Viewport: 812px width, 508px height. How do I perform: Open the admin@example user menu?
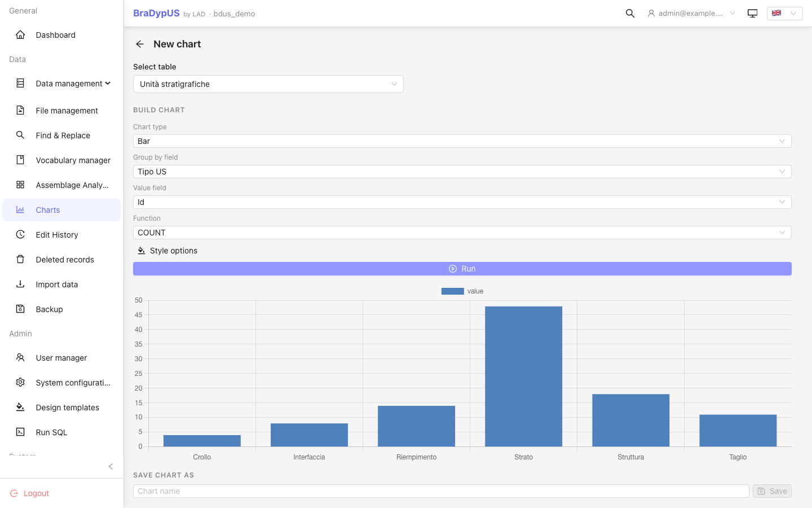691,14
